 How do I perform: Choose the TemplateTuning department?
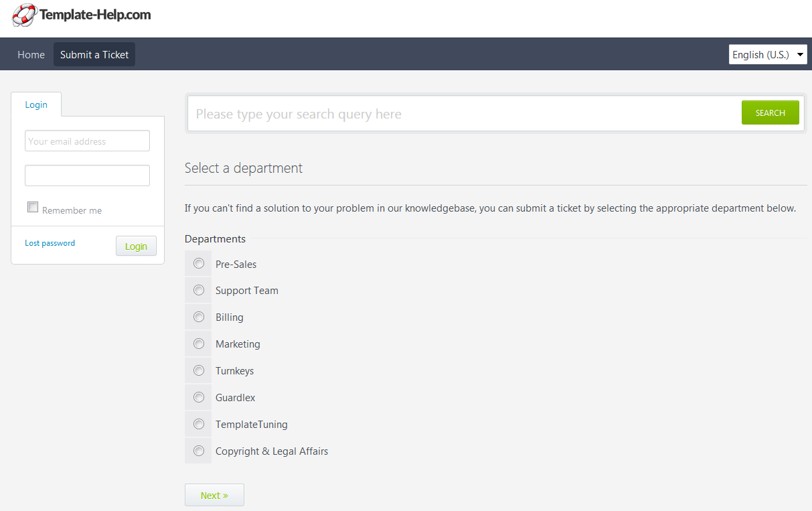(198, 424)
